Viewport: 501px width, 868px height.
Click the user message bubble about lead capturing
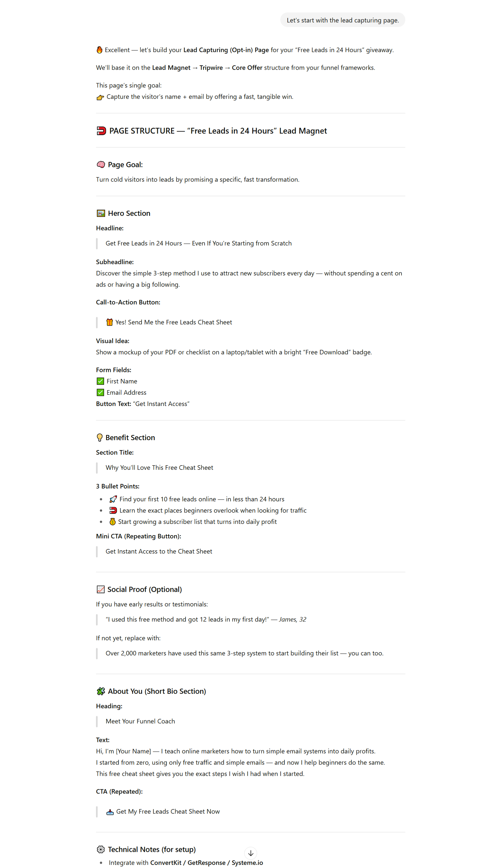[342, 20]
